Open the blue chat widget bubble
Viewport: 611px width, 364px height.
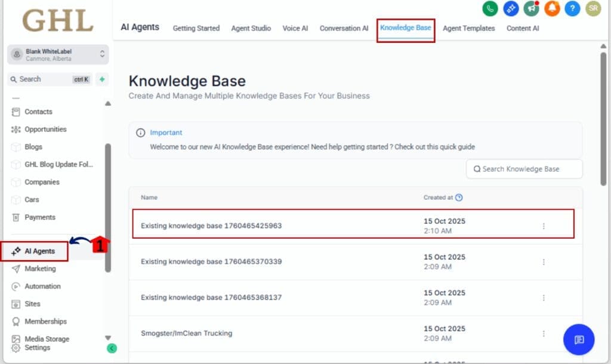point(578,340)
